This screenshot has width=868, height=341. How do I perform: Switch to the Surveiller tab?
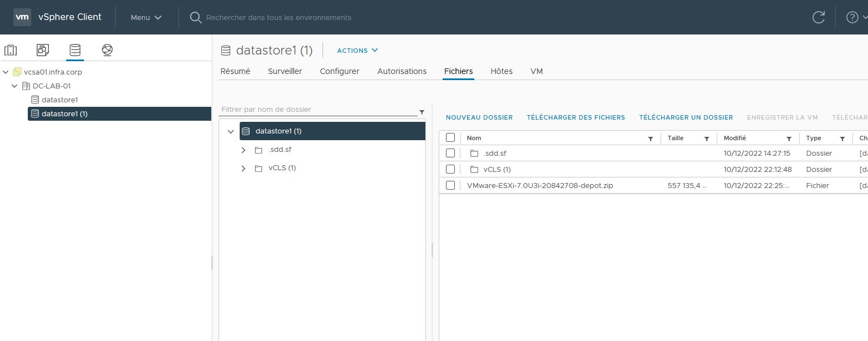[x=285, y=71]
